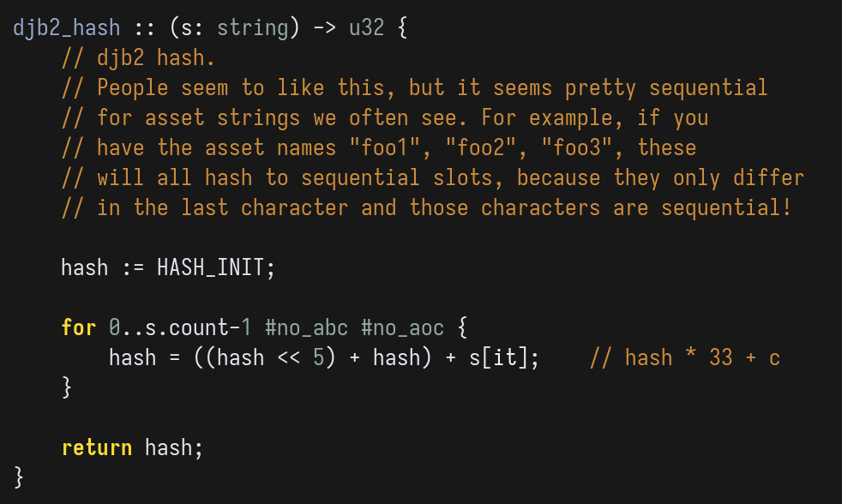The image size is (842, 504).
Task: Click the return keyword
Action: (97, 447)
